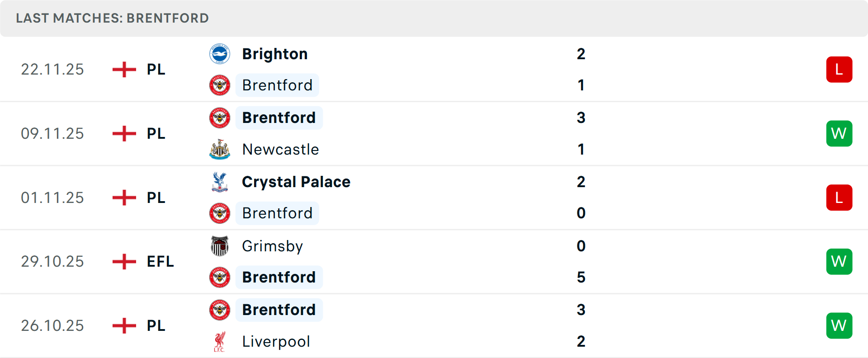
Task: Click the Grimsby Town club badge
Action: coord(220,246)
